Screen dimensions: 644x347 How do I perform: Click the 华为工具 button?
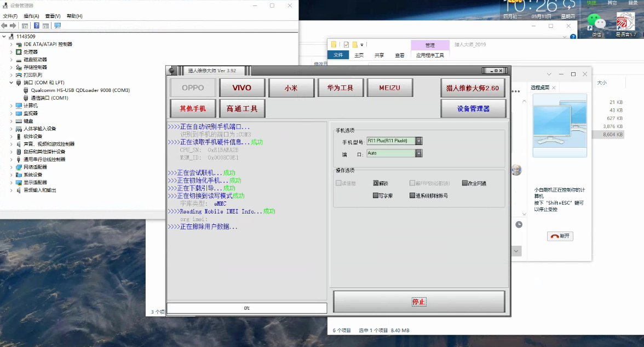tap(341, 88)
